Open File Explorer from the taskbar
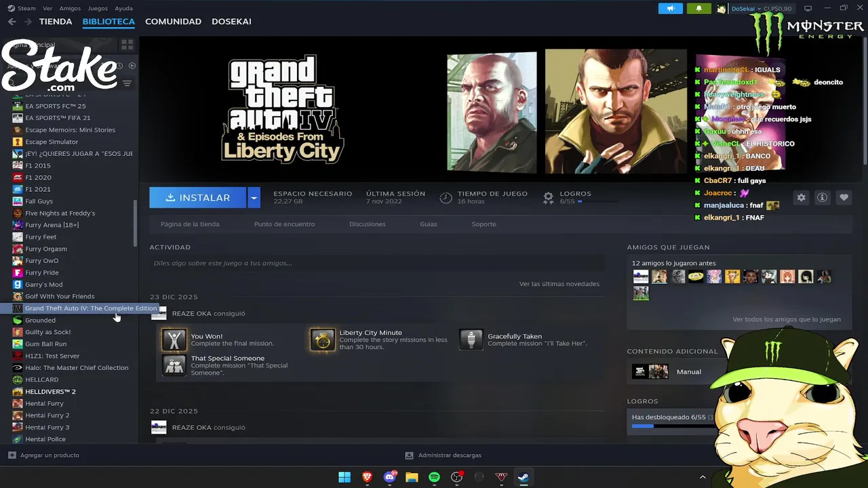 point(412,477)
